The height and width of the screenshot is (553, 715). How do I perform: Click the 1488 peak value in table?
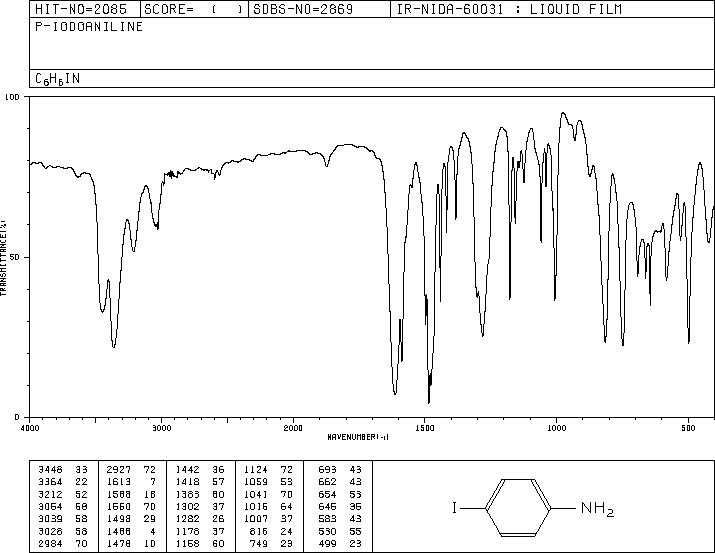coord(119,531)
